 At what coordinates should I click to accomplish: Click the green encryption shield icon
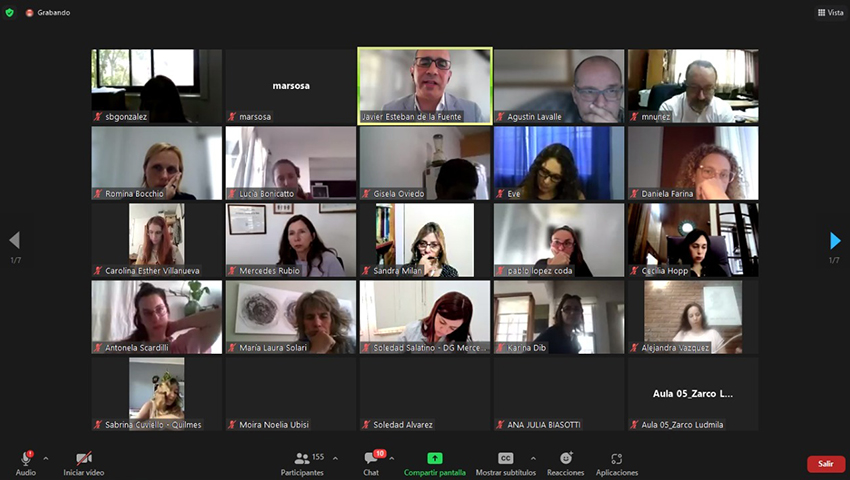click(10, 12)
